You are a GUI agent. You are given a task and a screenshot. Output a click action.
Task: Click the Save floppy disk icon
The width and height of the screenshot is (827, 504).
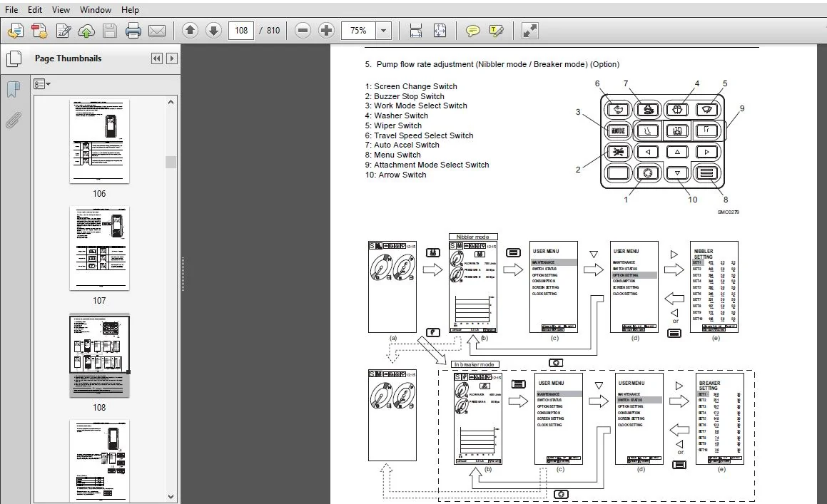pyautogui.click(x=110, y=31)
